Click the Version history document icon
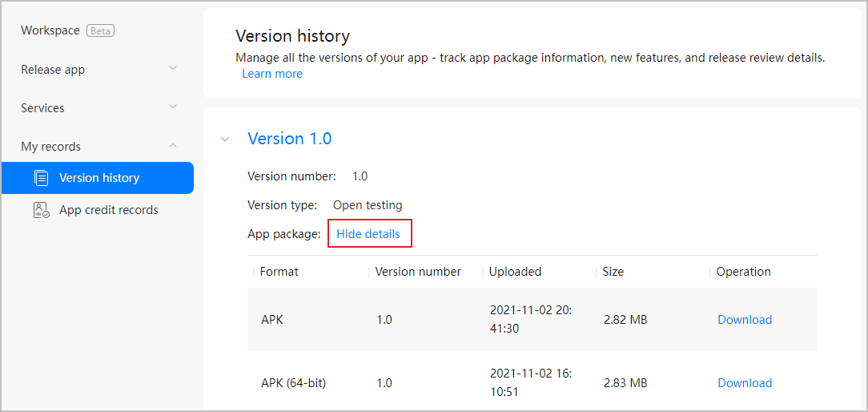Viewport: 868px width, 412px height. (42, 178)
